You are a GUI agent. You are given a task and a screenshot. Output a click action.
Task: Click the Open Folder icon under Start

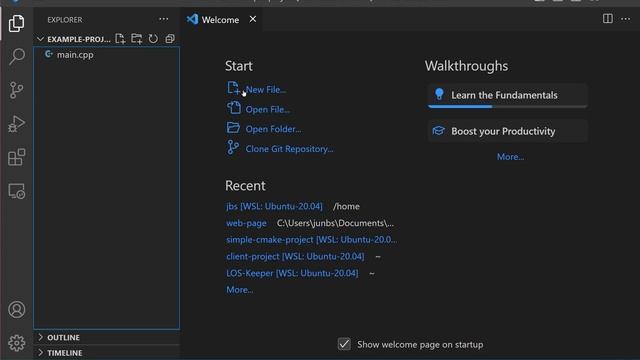[x=233, y=128]
